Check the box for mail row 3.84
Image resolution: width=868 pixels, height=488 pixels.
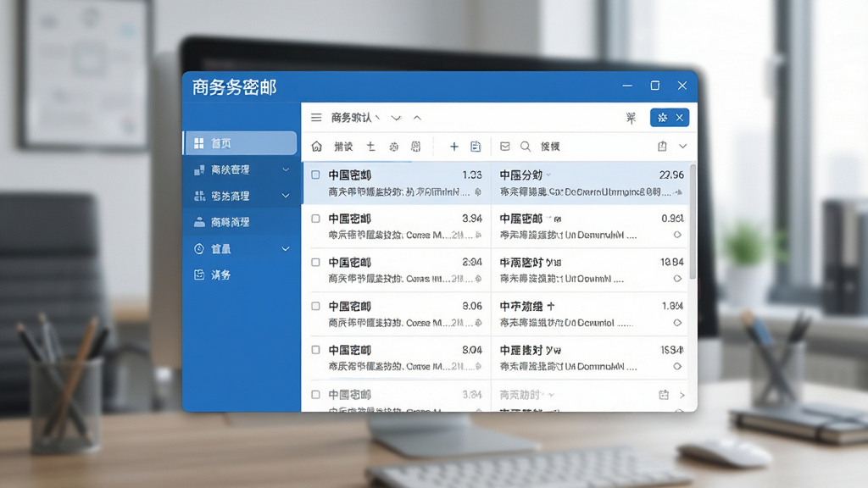pyautogui.click(x=315, y=395)
